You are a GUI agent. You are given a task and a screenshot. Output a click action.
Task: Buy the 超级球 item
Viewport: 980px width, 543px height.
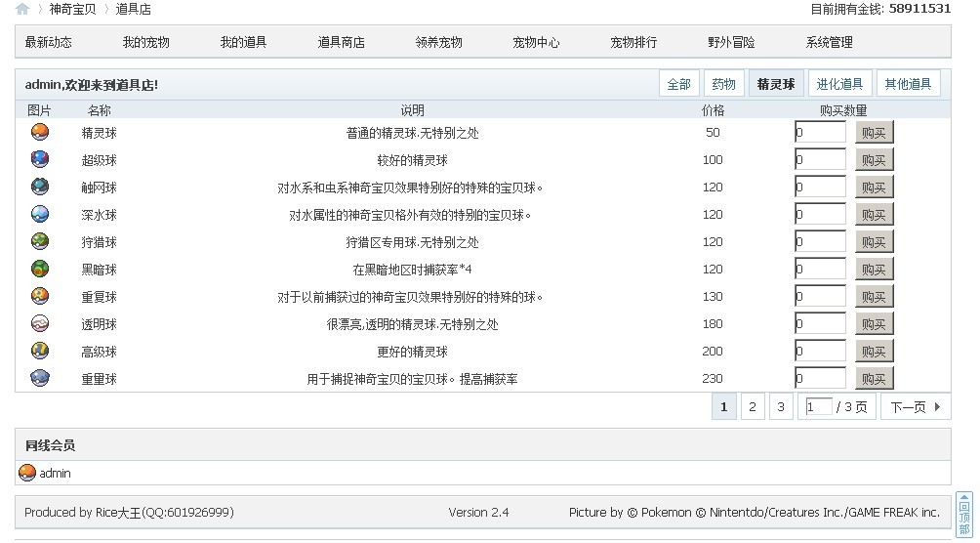(x=874, y=160)
